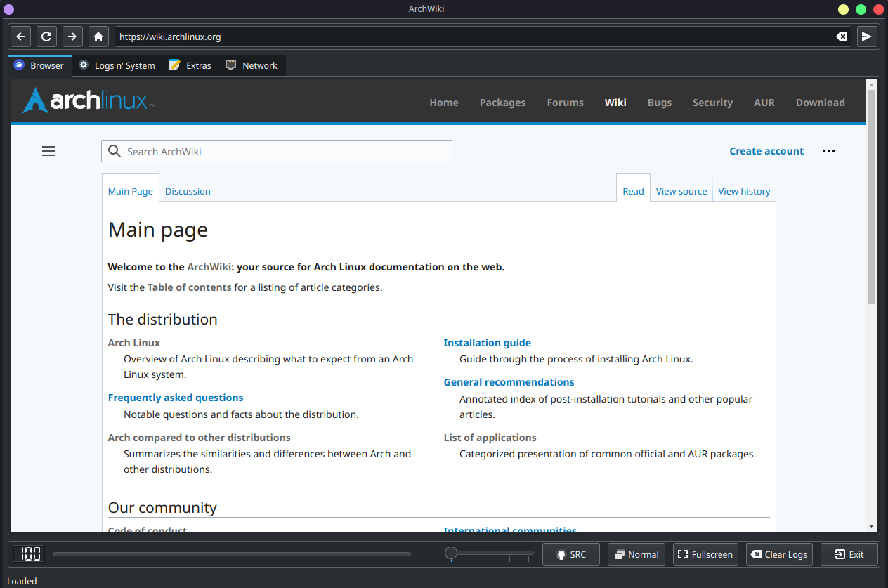This screenshot has width=888, height=588.
Task: Open Packages in the Arch navigation bar
Action: click(503, 103)
